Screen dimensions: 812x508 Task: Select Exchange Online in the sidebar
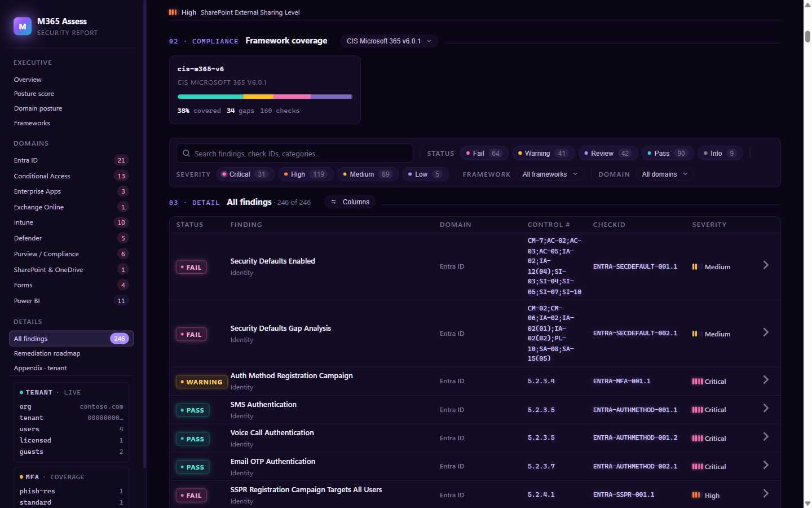pos(71,207)
